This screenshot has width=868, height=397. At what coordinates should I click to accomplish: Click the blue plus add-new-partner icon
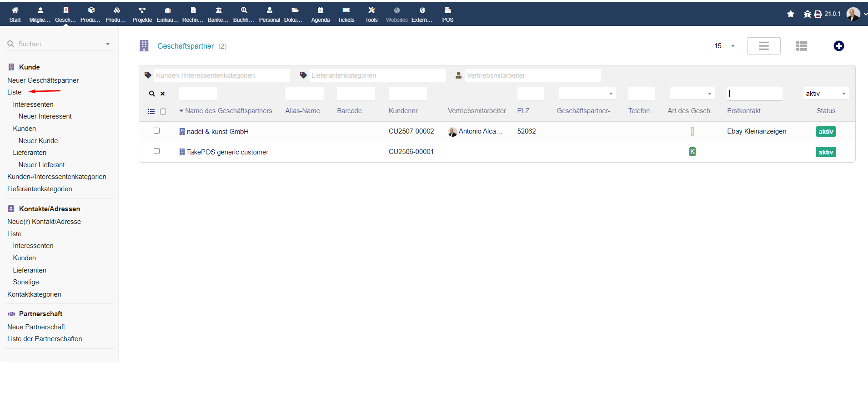pyautogui.click(x=838, y=46)
